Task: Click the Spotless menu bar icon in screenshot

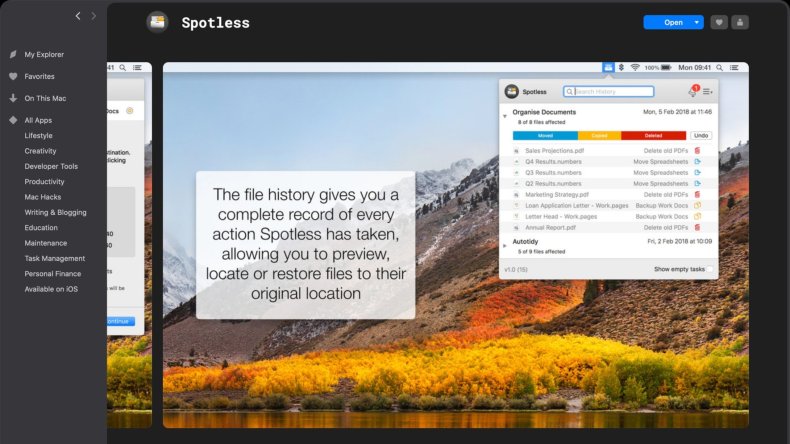Action: [x=608, y=68]
